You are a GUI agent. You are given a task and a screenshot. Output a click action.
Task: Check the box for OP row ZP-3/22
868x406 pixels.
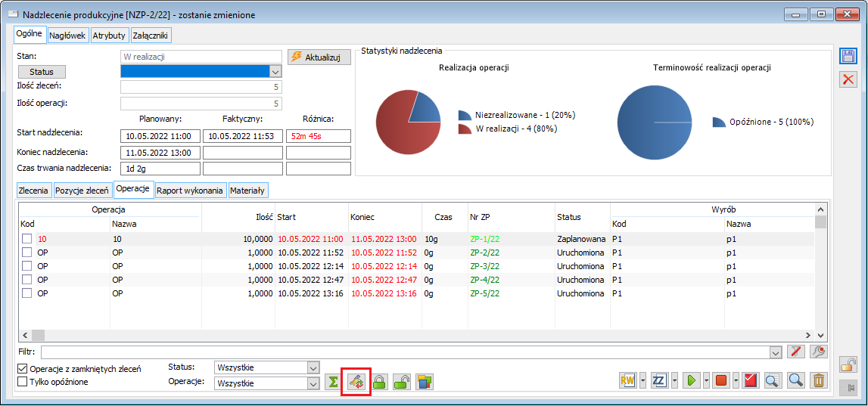pos(26,266)
